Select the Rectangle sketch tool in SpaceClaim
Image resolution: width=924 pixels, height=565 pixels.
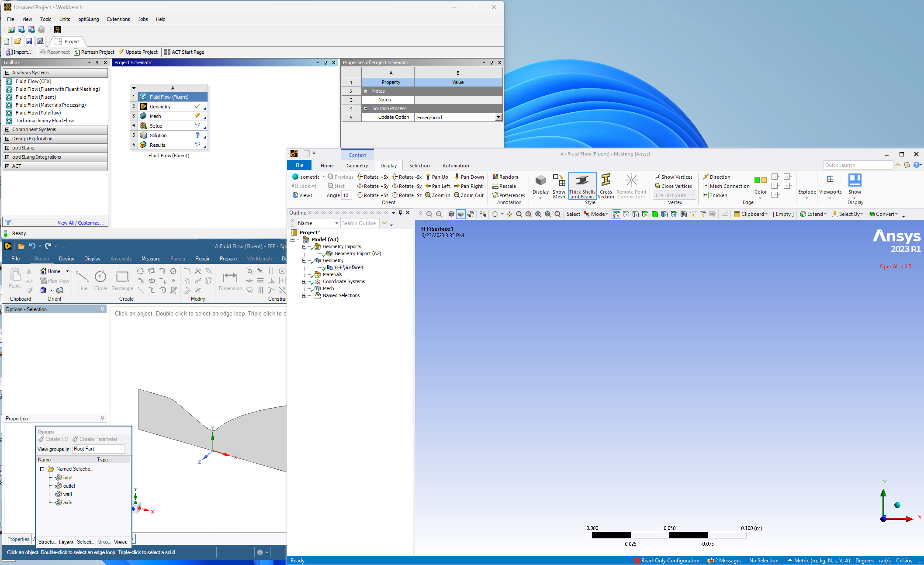coord(122,281)
